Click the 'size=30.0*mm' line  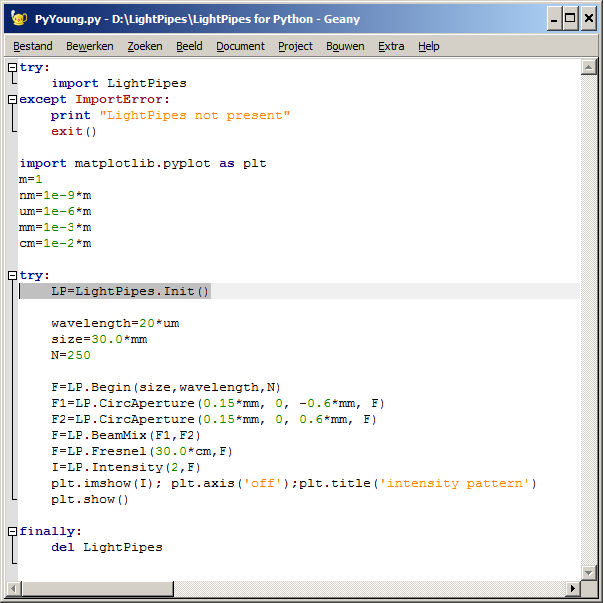pyautogui.click(x=99, y=339)
